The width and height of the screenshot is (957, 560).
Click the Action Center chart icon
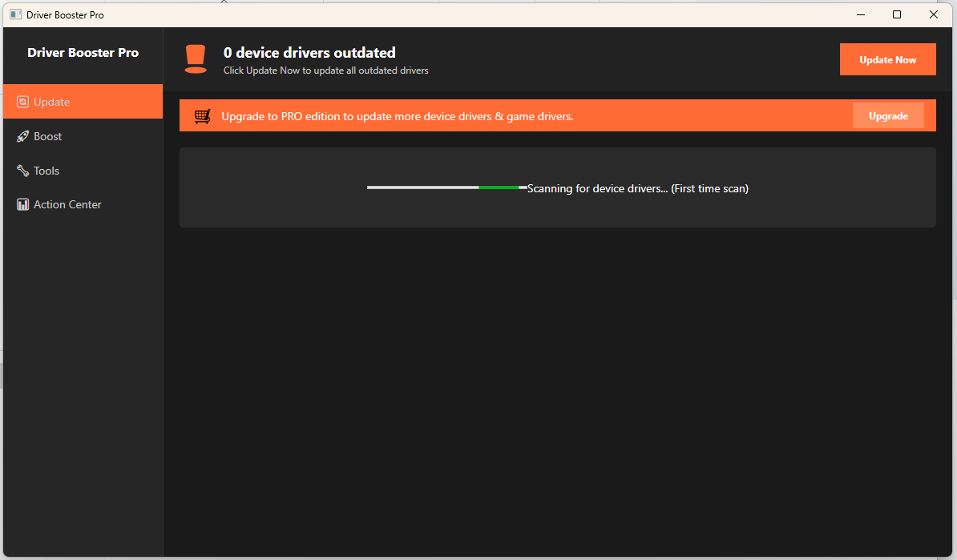click(x=22, y=204)
